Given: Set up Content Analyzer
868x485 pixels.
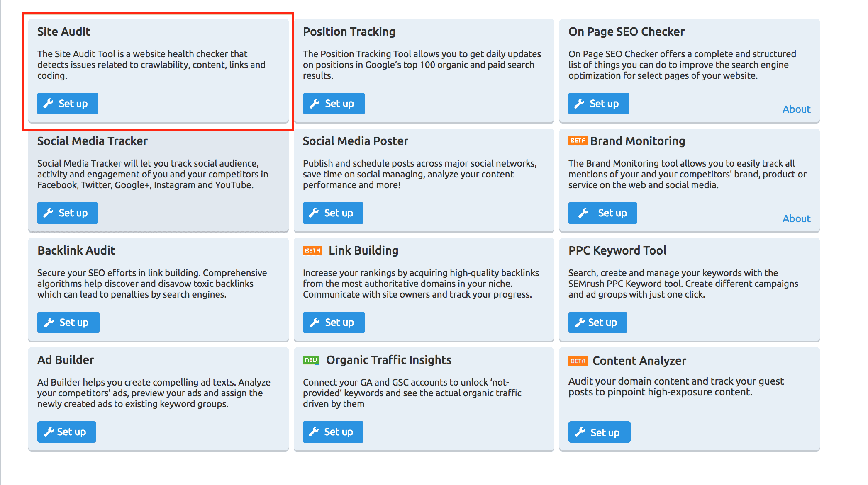Looking at the screenshot, I should click(599, 432).
